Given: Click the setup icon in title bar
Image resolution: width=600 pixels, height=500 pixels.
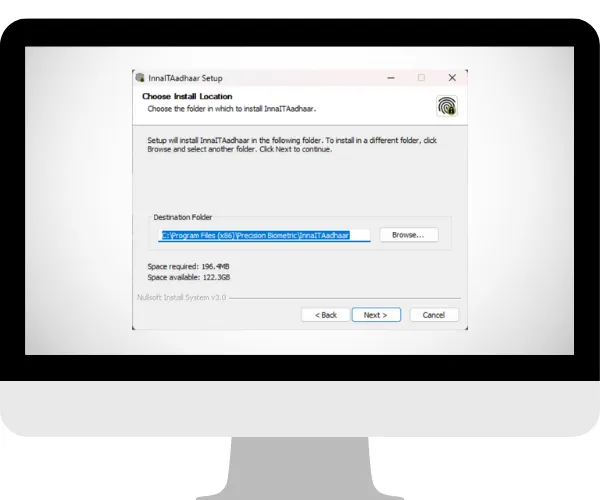Looking at the screenshot, I should tap(140, 78).
